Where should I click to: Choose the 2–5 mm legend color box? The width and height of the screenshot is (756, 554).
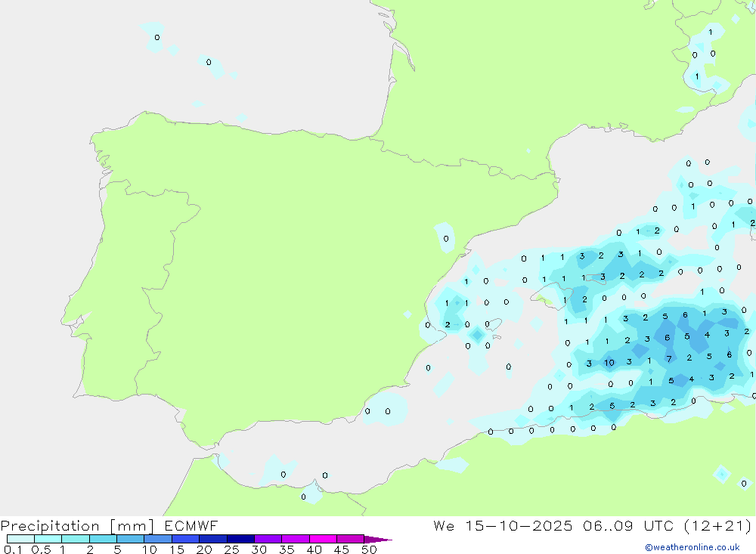click(103, 539)
